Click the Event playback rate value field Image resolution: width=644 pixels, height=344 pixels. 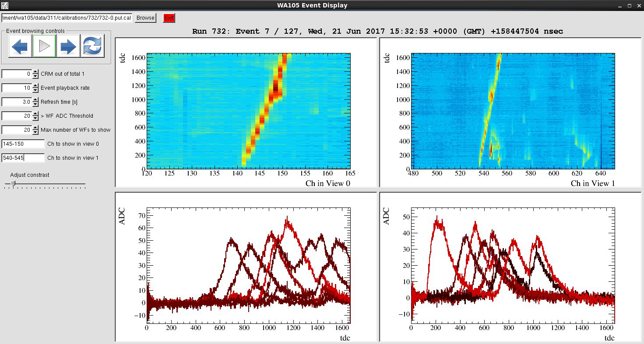17,88
